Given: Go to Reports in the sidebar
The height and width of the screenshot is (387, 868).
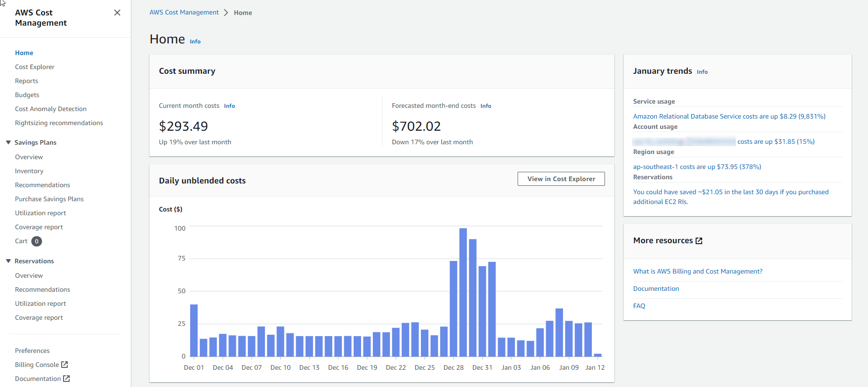Looking at the screenshot, I should pyautogui.click(x=27, y=81).
